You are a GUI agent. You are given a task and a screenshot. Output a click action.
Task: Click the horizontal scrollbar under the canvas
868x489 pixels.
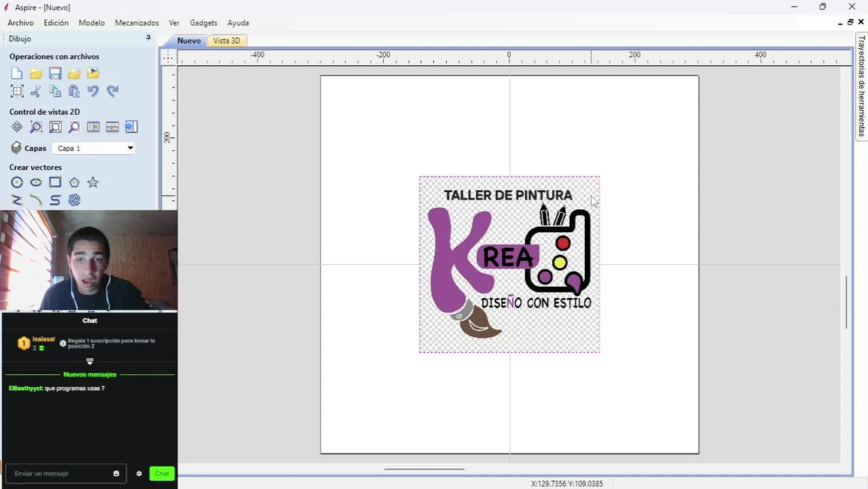click(x=424, y=469)
